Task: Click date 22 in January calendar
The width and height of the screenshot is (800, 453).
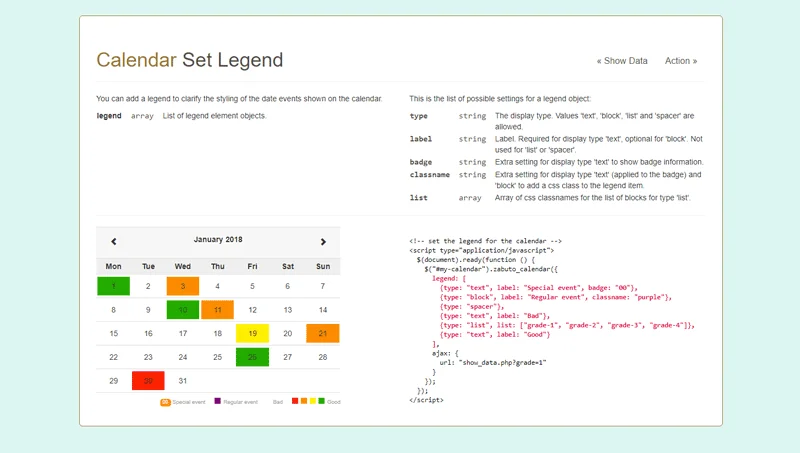Action: tap(113, 357)
